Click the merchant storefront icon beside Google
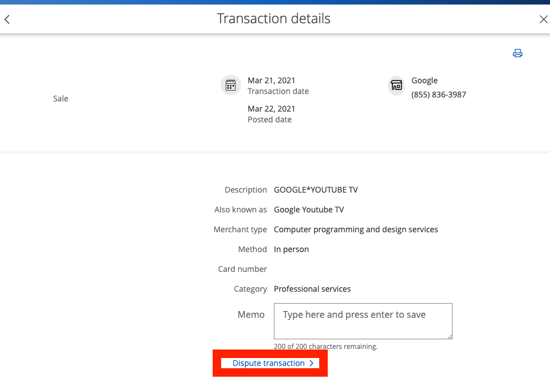This screenshot has width=550, height=392. [x=396, y=85]
